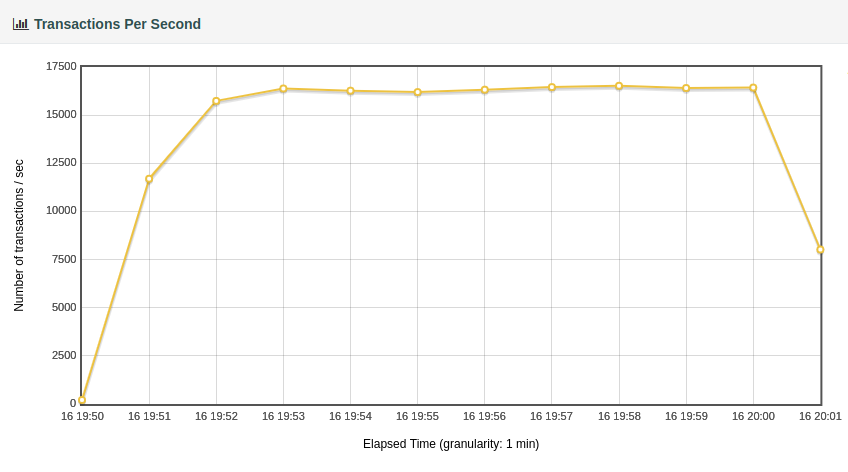Click the 2500 y-axis label
The height and width of the screenshot is (472, 848).
pyautogui.click(x=64, y=356)
